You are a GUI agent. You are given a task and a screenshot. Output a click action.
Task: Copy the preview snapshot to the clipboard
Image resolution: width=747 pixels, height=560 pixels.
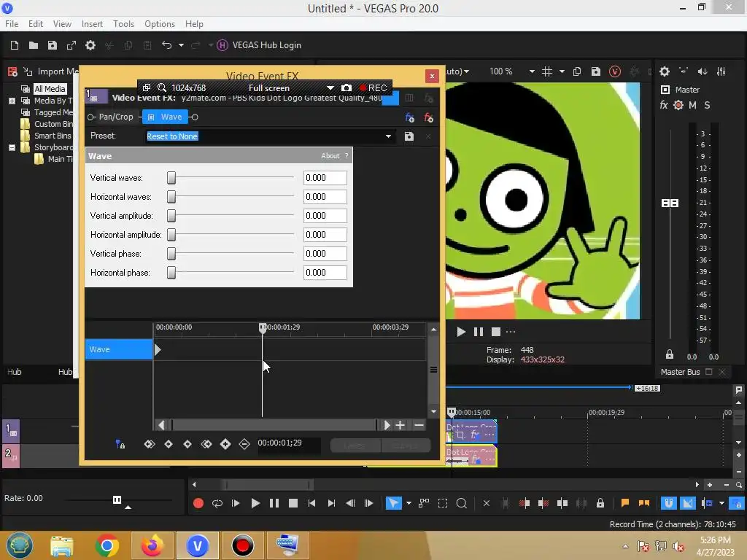coord(576,71)
